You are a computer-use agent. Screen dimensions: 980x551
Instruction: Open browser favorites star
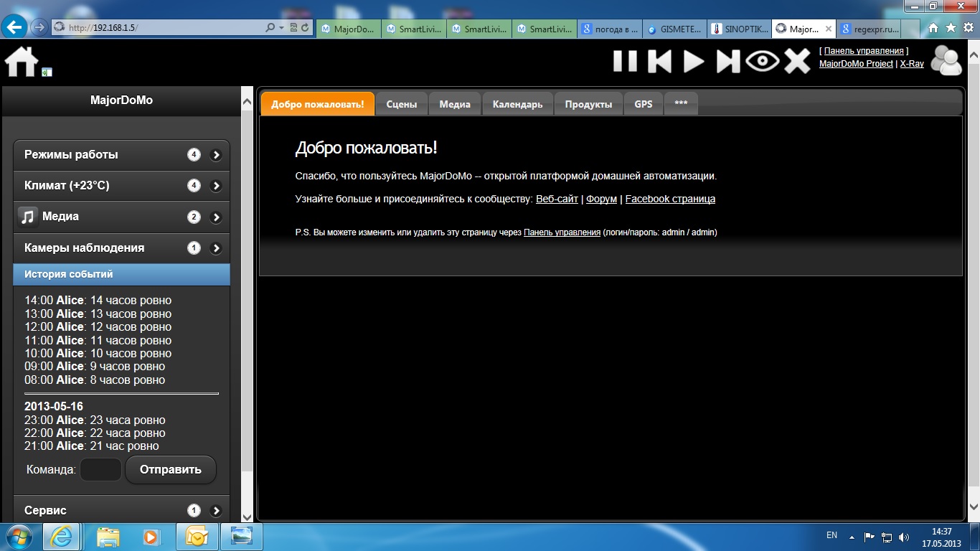point(951,28)
